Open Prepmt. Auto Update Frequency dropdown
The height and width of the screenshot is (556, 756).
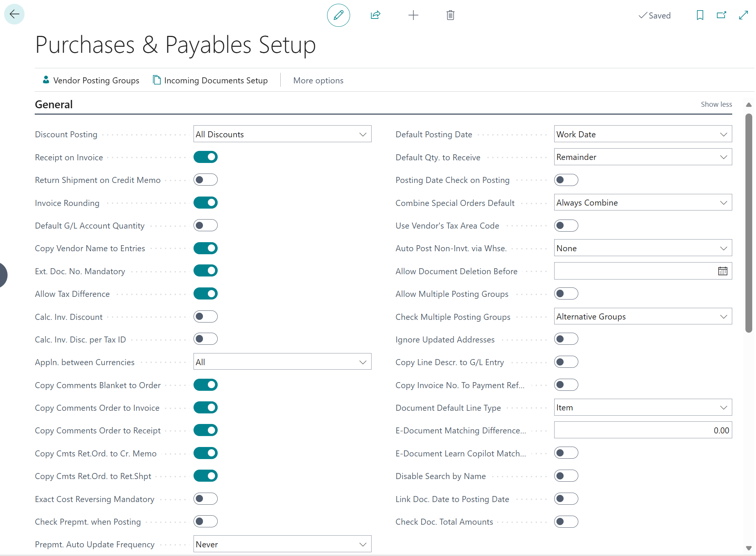click(282, 544)
